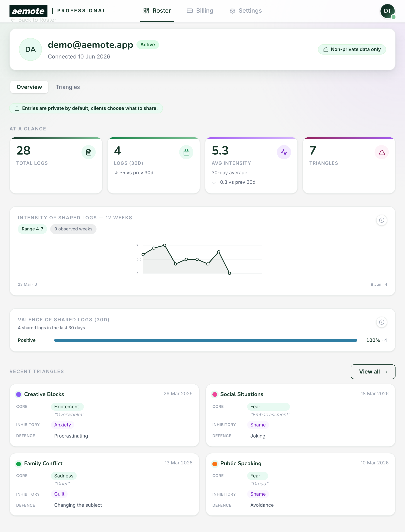Screen dimensions: 405x532
Task: Click the Anxiety inhibitory tag
Action: [x=63, y=425]
